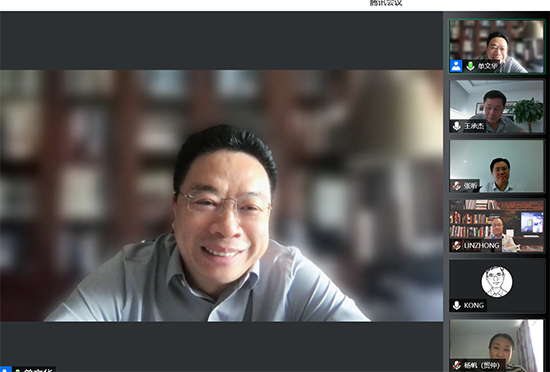Click the 王承杰 name label

[x=474, y=126]
